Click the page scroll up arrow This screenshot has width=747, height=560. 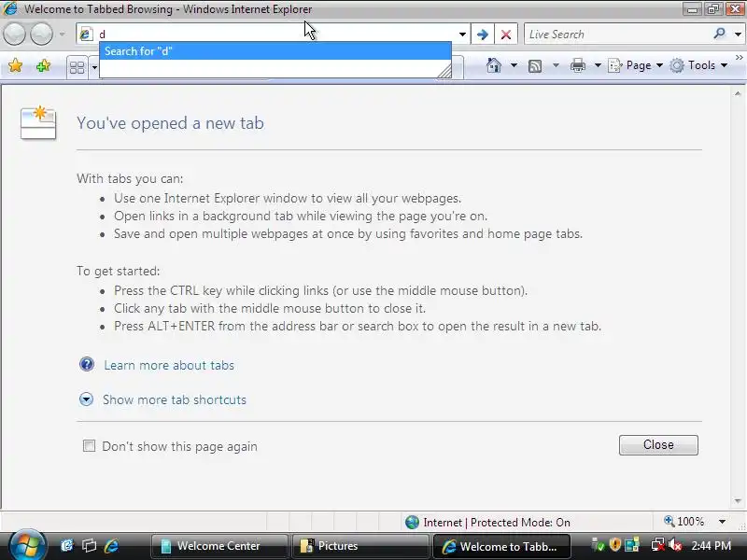pyautogui.click(x=738, y=94)
